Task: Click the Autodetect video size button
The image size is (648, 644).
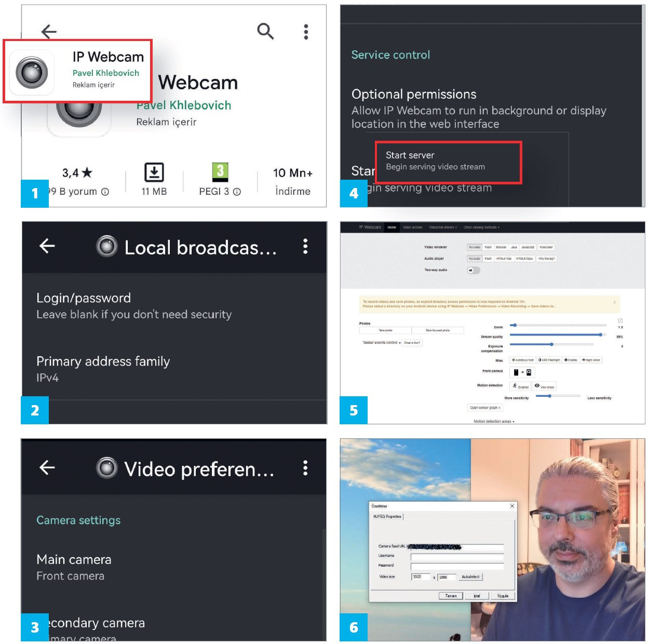Action: pos(471,577)
